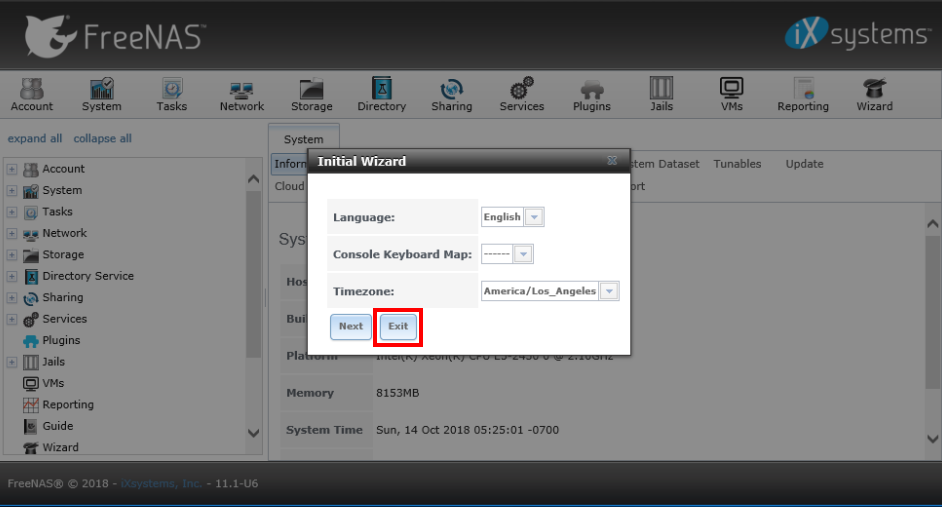
Task: Open the Network toolbar icon
Action: [242, 95]
